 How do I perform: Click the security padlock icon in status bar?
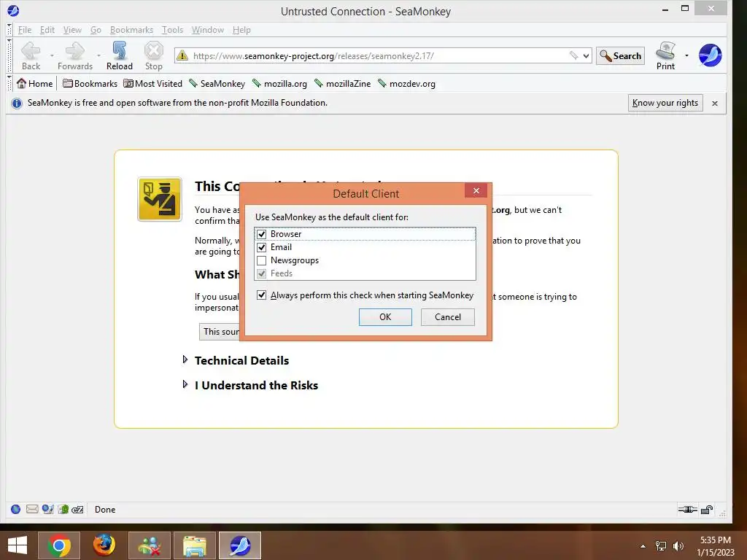tap(707, 510)
